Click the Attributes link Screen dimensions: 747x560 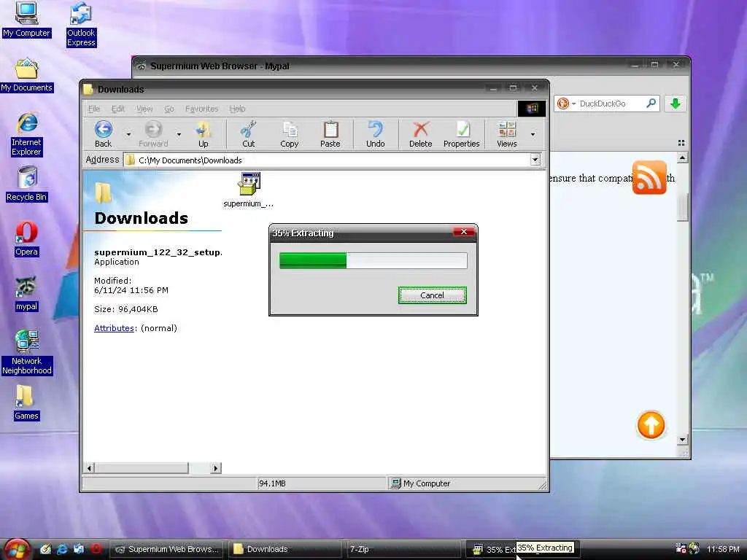114,328
